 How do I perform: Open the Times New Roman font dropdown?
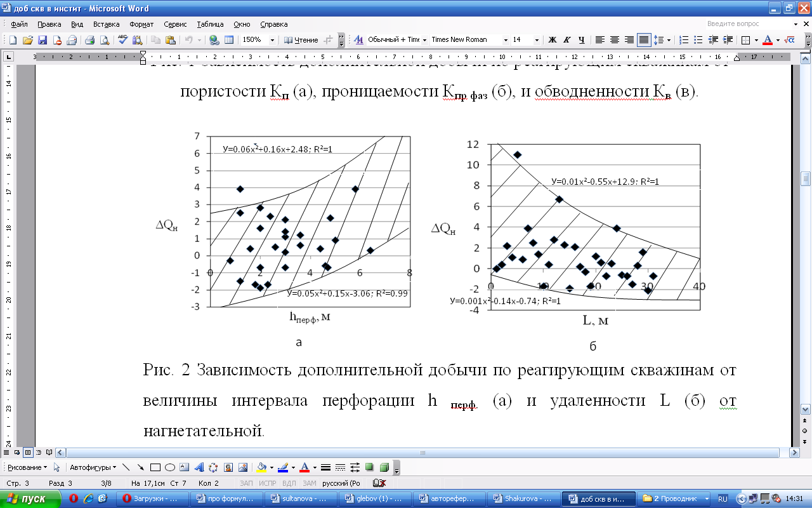click(506, 40)
